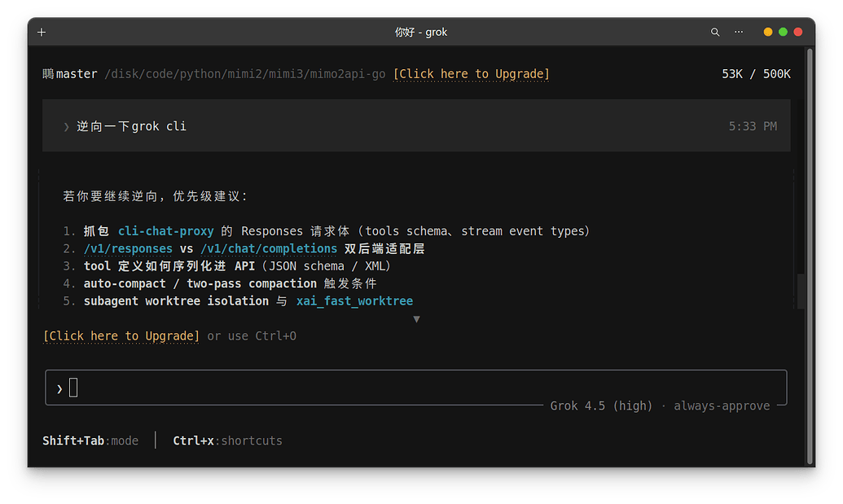This screenshot has width=843, height=504.
Task: Click the bottom Click here to Upgrade link
Action: tap(121, 336)
